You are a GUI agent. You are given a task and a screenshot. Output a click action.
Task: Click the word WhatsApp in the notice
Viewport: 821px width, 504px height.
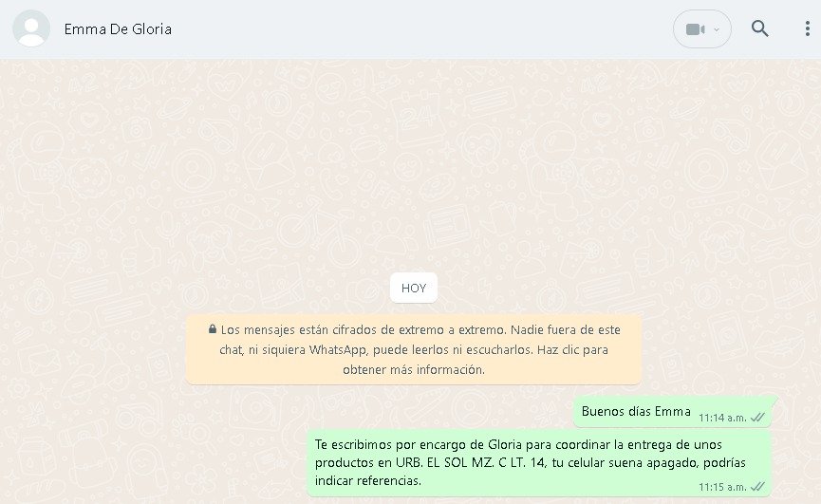(x=338, y=349)
